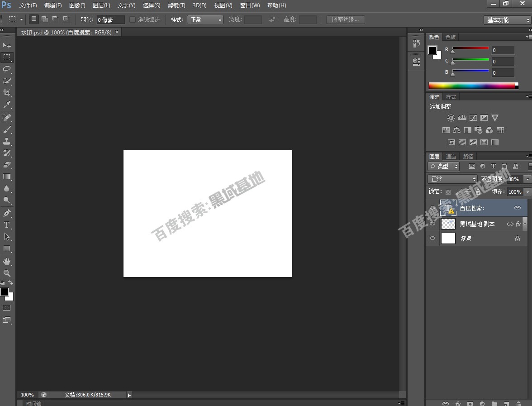Screen dimensions: 532x406
Task: Select the Gradient tool
Action: (7, 177)
